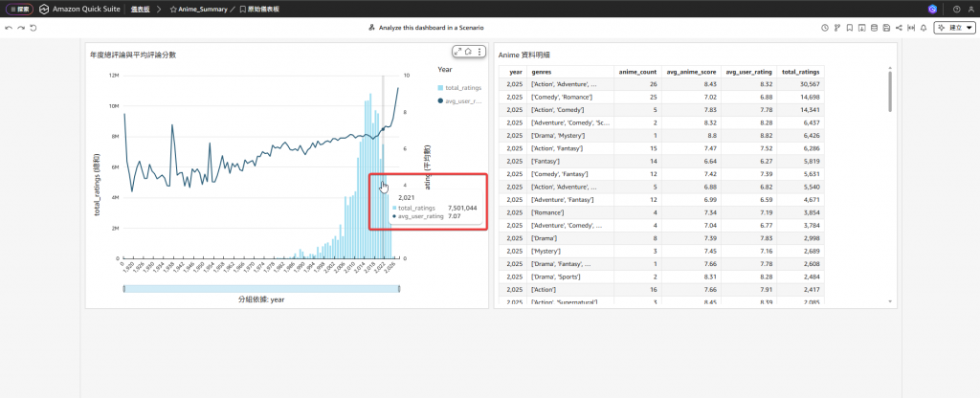
Task: Expand the 建立 dropdown button
Action: coord(954,28)
